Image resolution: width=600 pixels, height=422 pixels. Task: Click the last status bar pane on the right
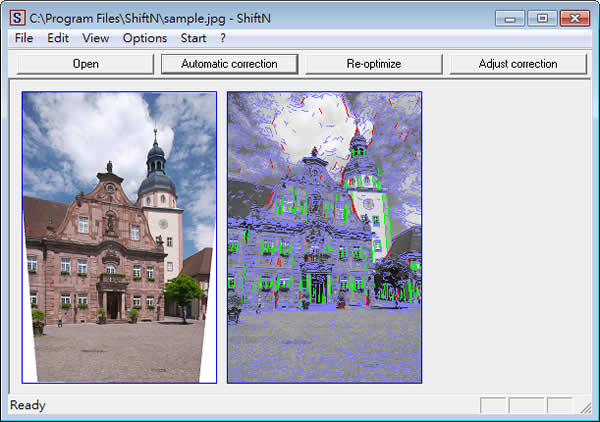point(559,406)
